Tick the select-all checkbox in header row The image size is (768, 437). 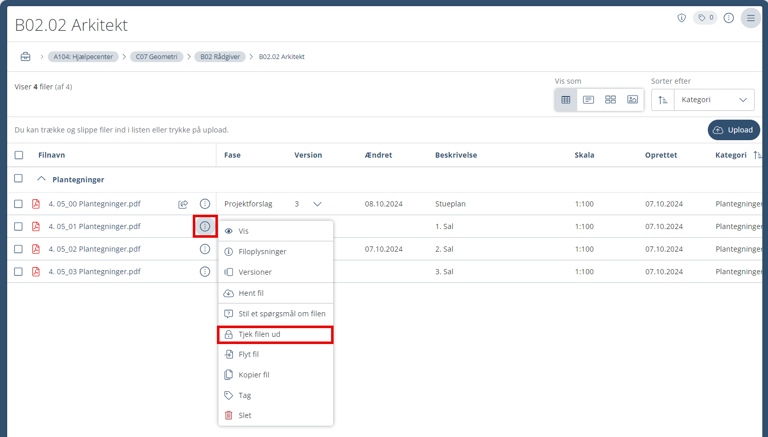[x=19, y=155]
